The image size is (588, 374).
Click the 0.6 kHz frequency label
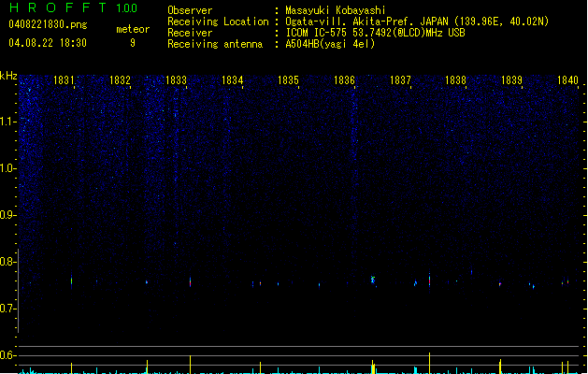[x=7, y=355]
